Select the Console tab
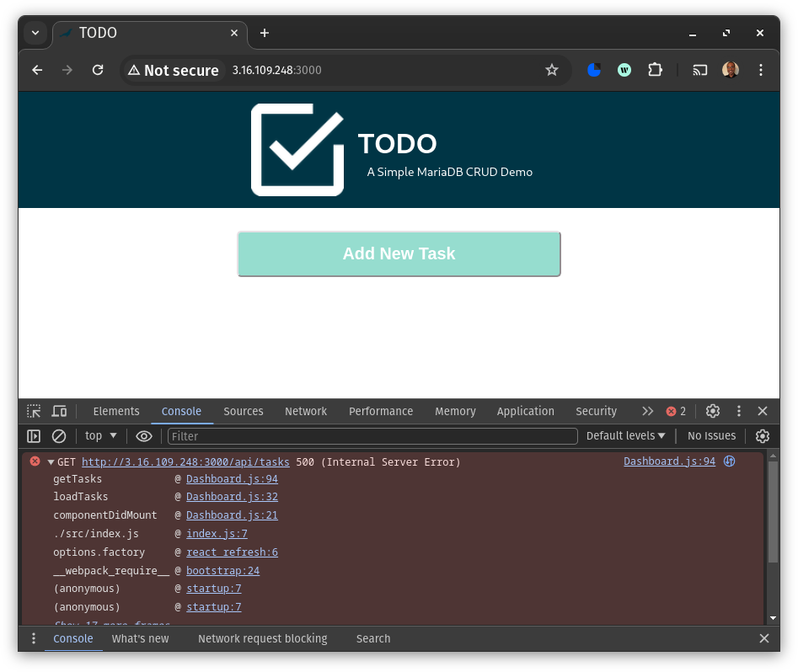The image size is (798, 672). [x=181, y=411]
